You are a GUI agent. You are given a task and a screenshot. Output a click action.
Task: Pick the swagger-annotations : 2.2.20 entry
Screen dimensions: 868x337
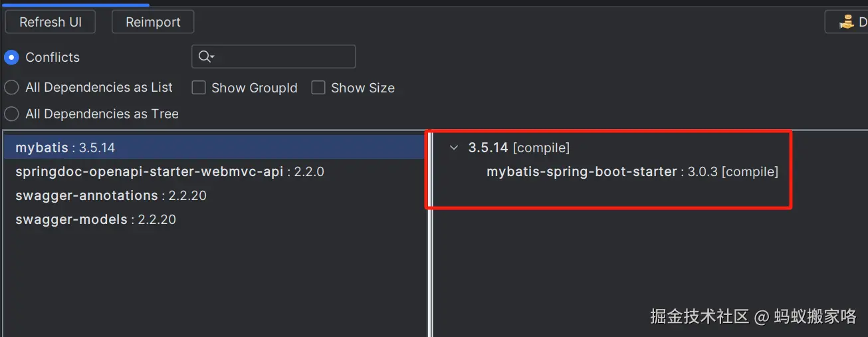pyautogui.click(x=111, y=195)
